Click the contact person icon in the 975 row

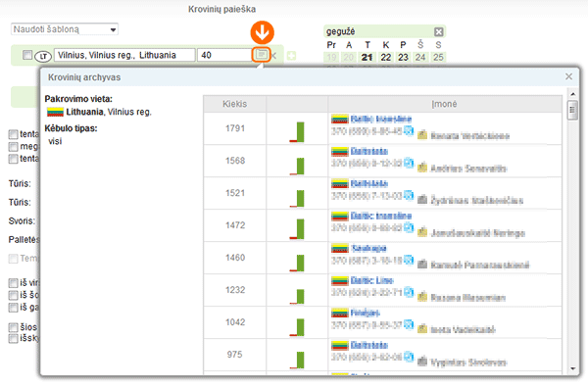pos(422,362)
